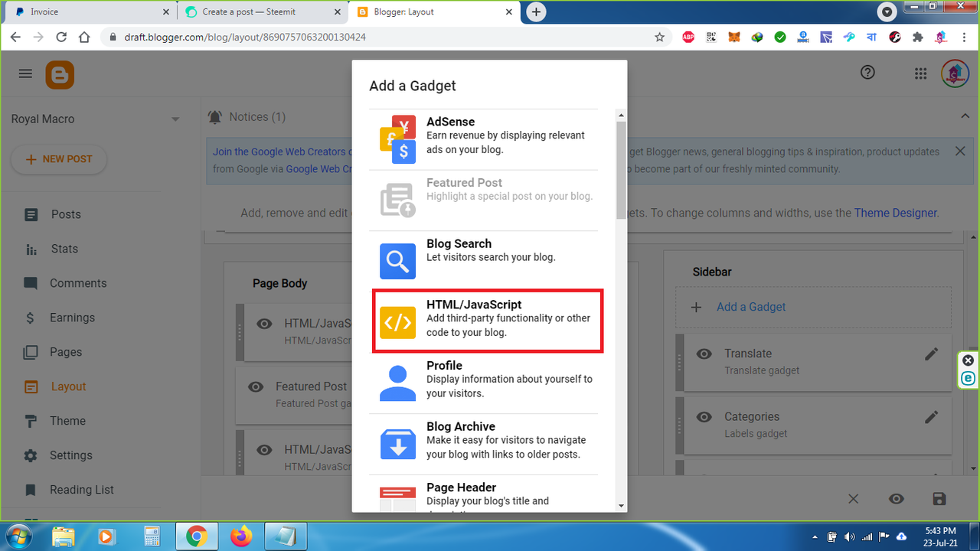The width and height of the screenshot is (980, 551).
Task: Open Join the Google Web Creators link
Action: (281, 152)
